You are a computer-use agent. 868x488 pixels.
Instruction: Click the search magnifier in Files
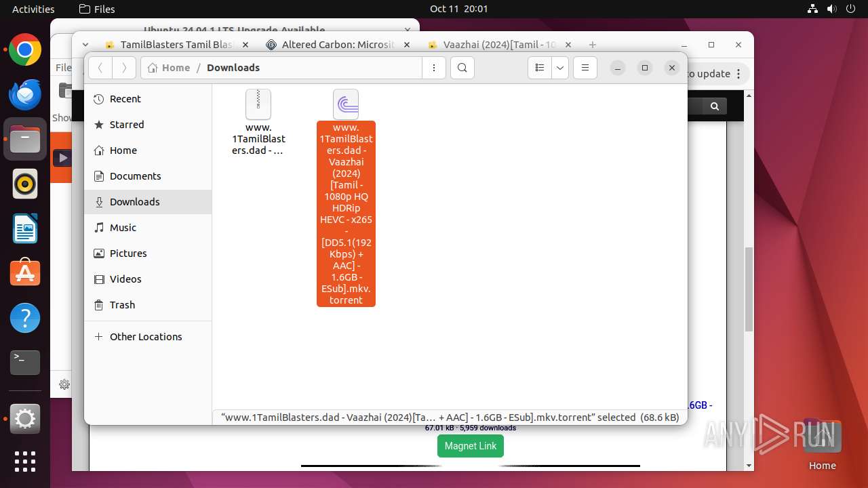pyautogui.click(x=462, y=68)
